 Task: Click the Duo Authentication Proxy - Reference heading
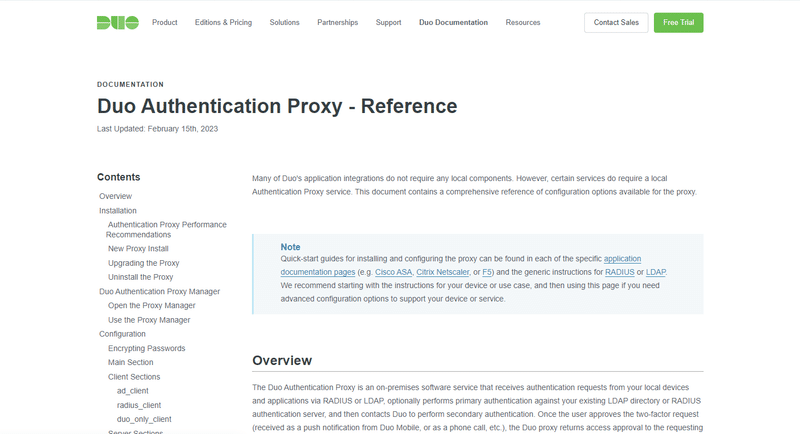pyautogui.click(x=277, y=106)
